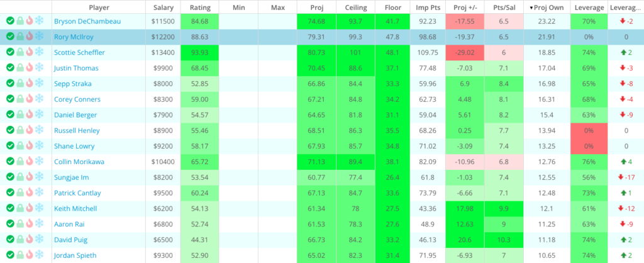Viewport: 644px width, 263px height.
Task: Lock Daniel Berger via the lock icon
Action: 20,115
